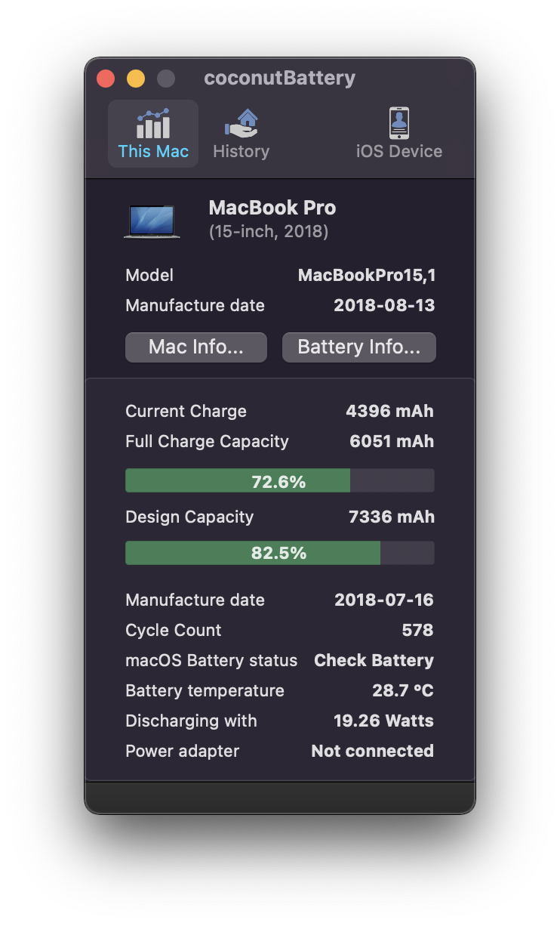The height and width of the screenshot is (926, 560).
Task: Open the Battery Info dialog
Action: (x=358, y=347)
